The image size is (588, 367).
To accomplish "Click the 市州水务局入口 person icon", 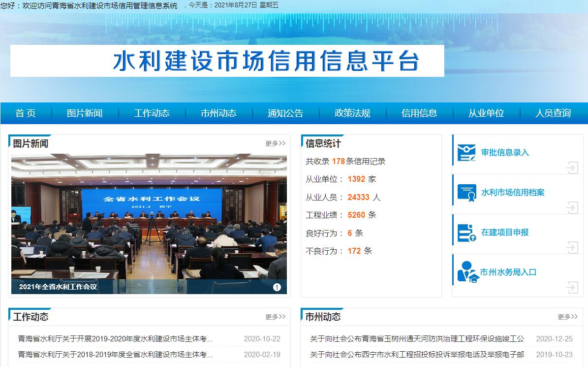I will coord(467,272).
